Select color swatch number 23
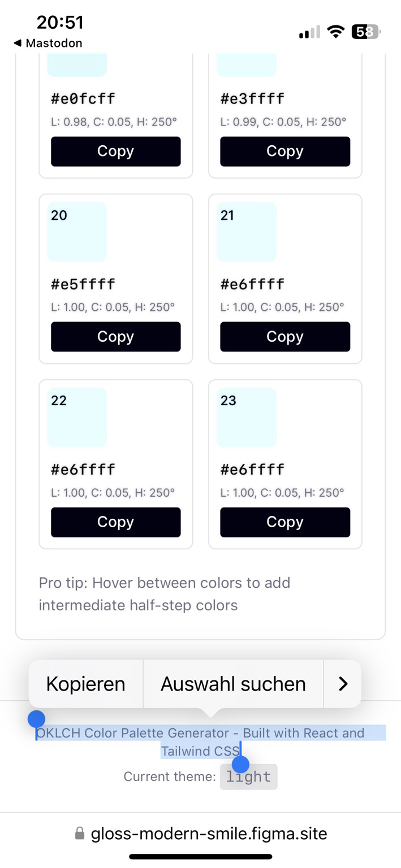Image resolution: width=401 pixels, height=868 pixels. 247,417
